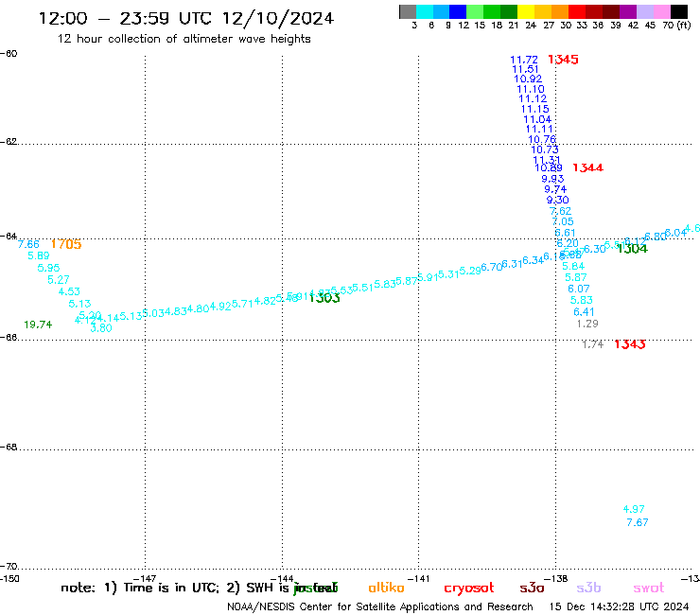Click the dark blue 12 ft legend swatch
This screenshot has width=700, height=615.
pyautogui.click(x=458, y=11)
